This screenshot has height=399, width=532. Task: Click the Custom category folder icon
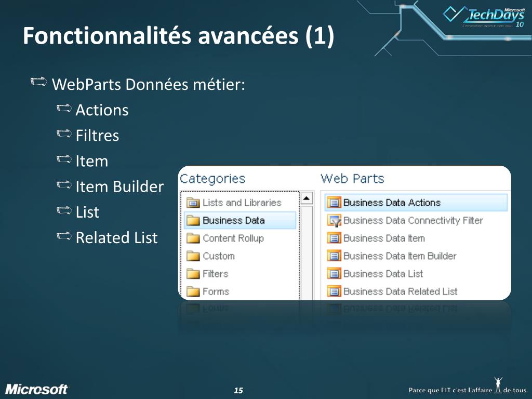193,256
